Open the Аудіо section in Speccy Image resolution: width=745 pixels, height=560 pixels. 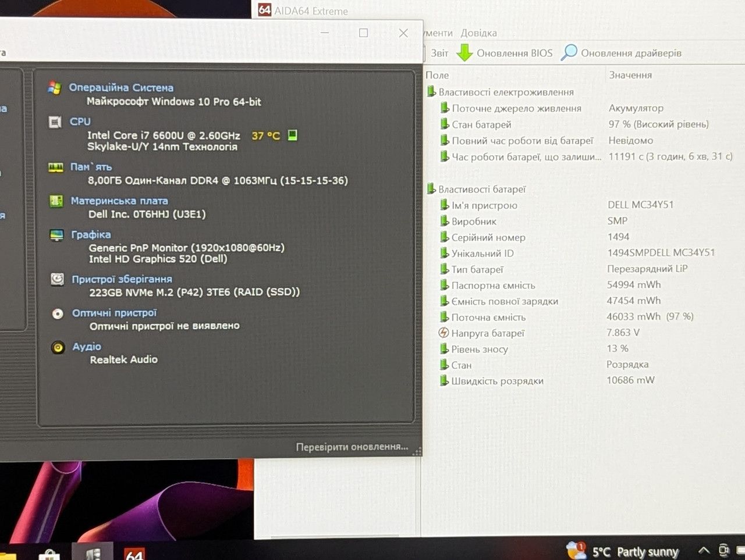tap(87, 347)
